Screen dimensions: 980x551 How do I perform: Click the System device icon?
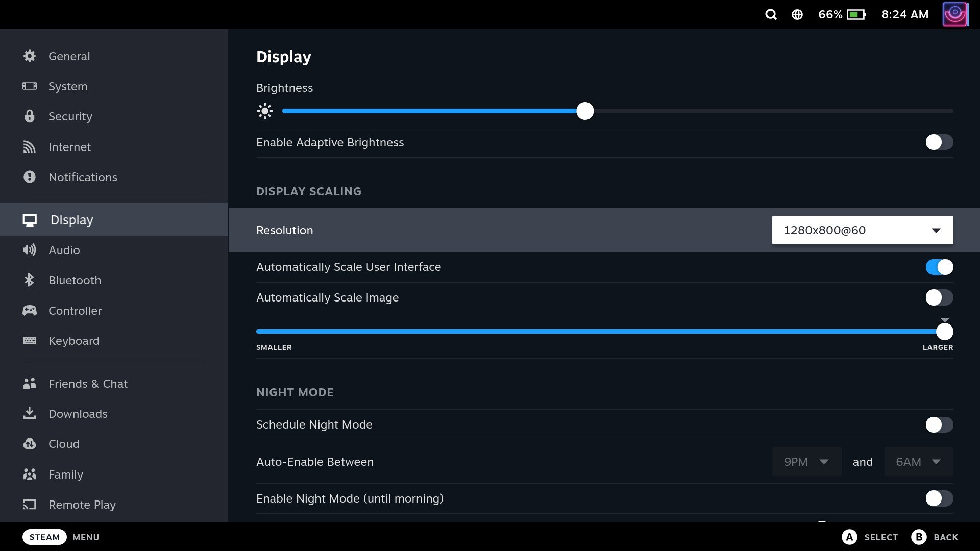point(30,86)
